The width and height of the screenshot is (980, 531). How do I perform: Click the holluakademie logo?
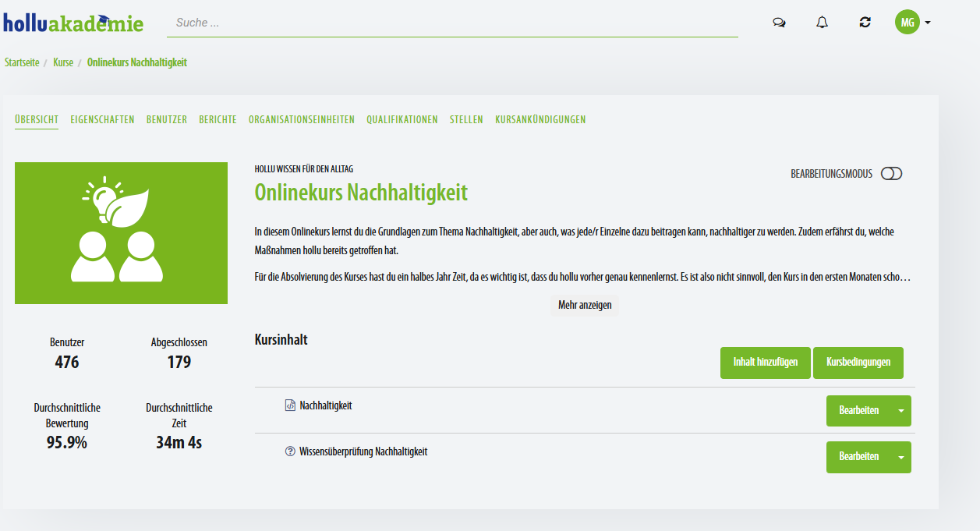73,22
